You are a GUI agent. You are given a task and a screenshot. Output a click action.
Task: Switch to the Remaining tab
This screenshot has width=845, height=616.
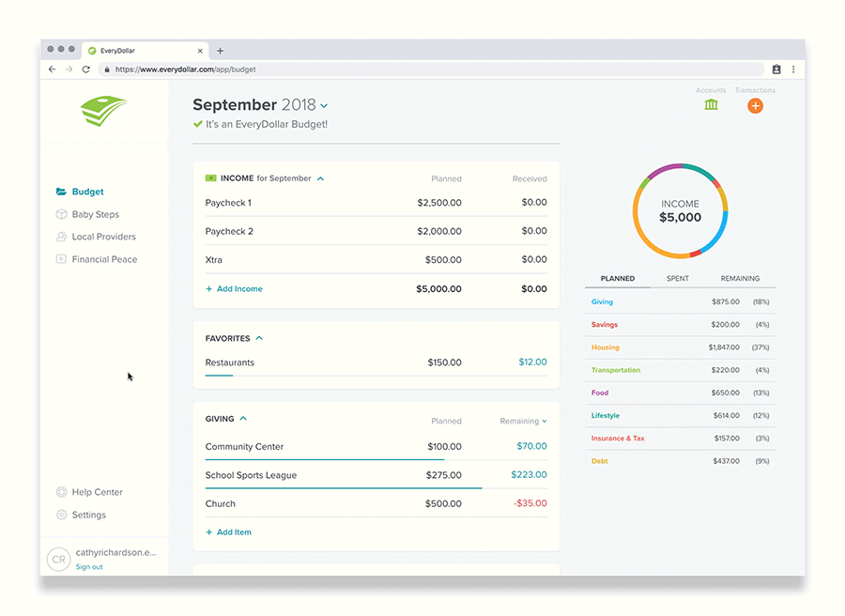[x=740, y=278]
